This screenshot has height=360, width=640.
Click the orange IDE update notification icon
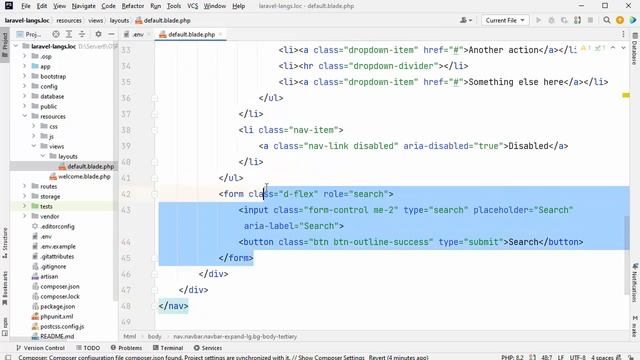(620, 20)
